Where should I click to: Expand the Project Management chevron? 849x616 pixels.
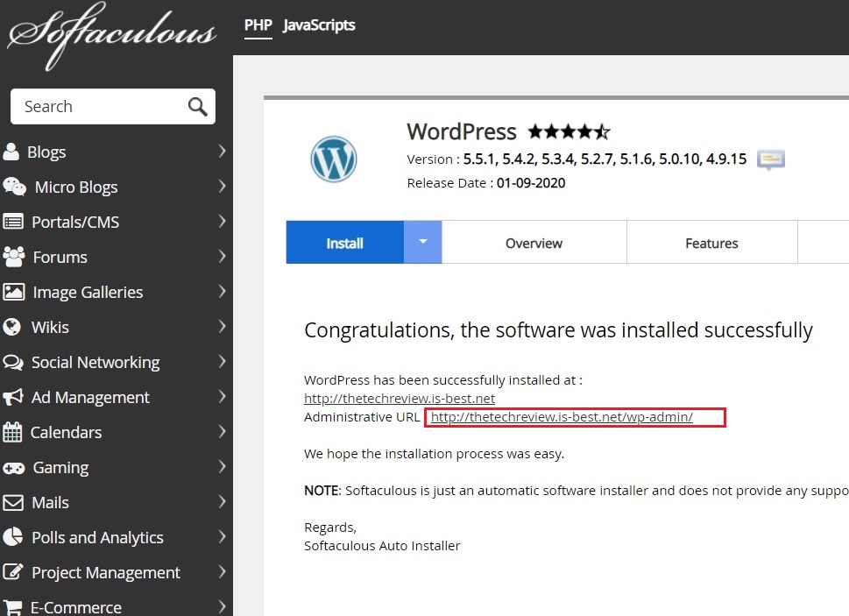222,572
